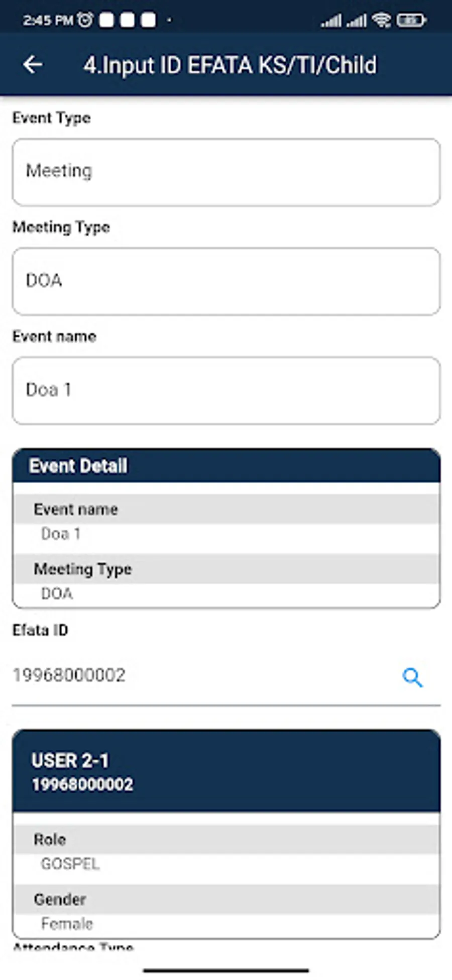452x980 pixels.
Task: Tap the alarm clock status icon
Action: coord(85,20)
